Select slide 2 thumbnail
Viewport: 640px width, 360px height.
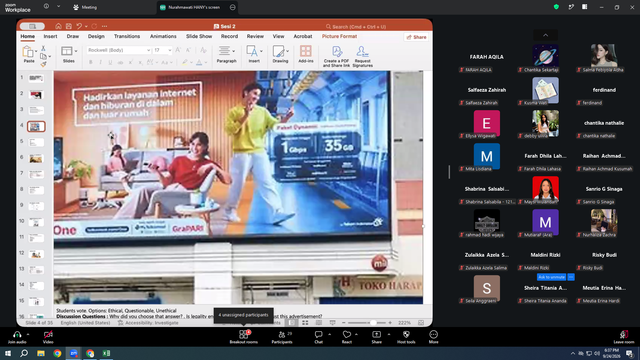tap(36, 95)
